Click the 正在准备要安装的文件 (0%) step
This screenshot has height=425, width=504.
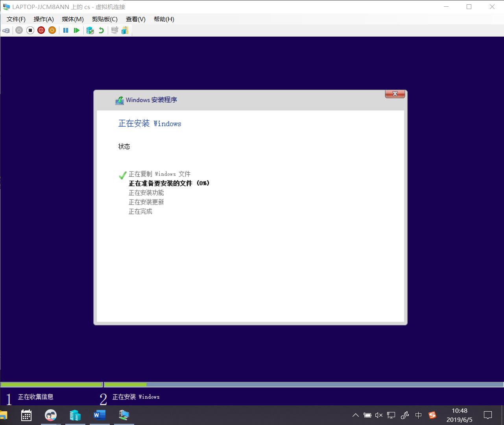[x=169, y=183]
